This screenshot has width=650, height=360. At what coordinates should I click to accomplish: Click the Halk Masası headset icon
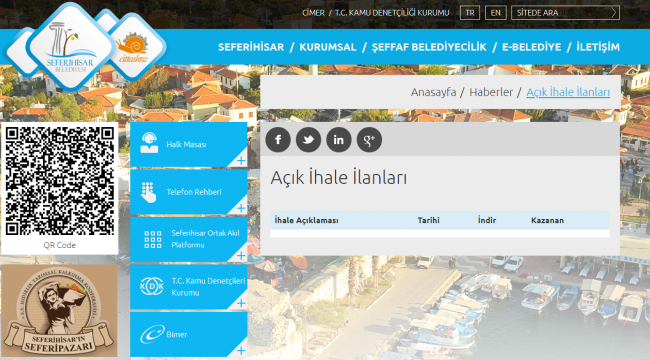pyautogui.click(x=149, y=143)
